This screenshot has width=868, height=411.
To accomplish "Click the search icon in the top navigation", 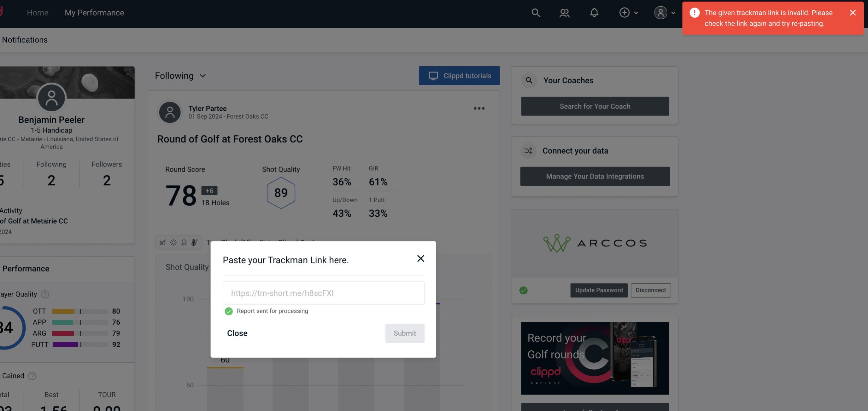I will [x=535, y=12].
